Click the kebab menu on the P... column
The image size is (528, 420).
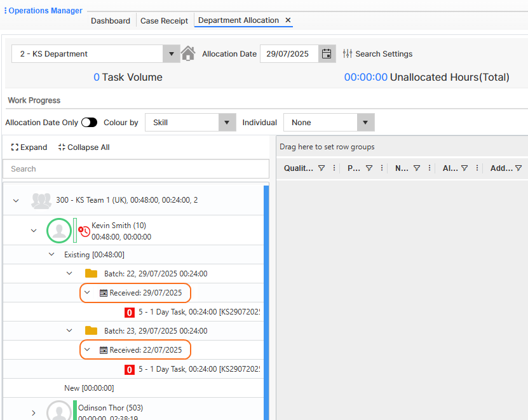point(381,168)
